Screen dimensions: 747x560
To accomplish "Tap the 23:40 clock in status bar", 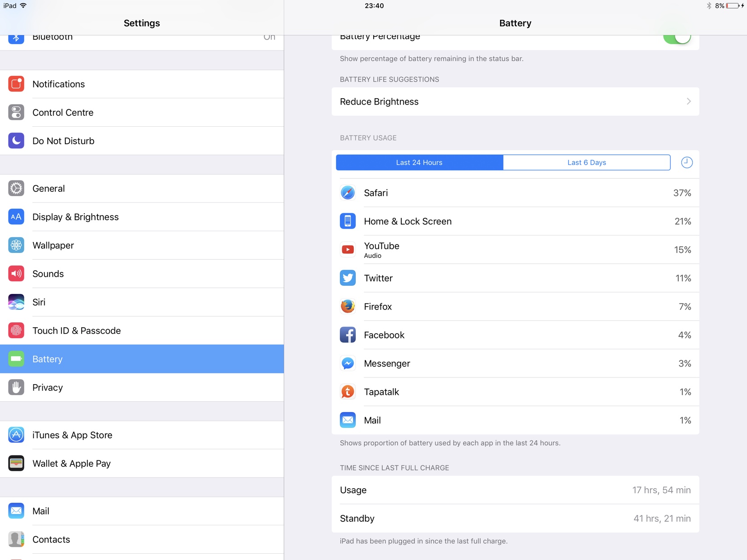I will coord(374,6).
